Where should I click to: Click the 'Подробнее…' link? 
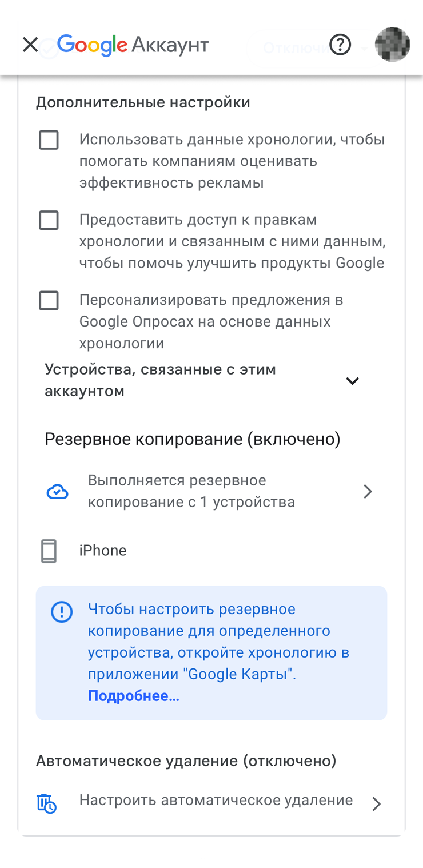pyautogui.click(x=133, y=696)
